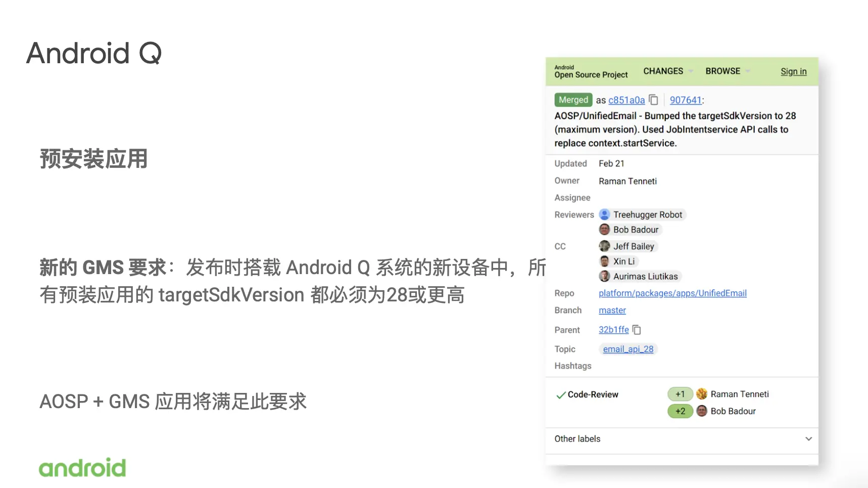Open parent commit 32b1ffe link

[614, 330]
